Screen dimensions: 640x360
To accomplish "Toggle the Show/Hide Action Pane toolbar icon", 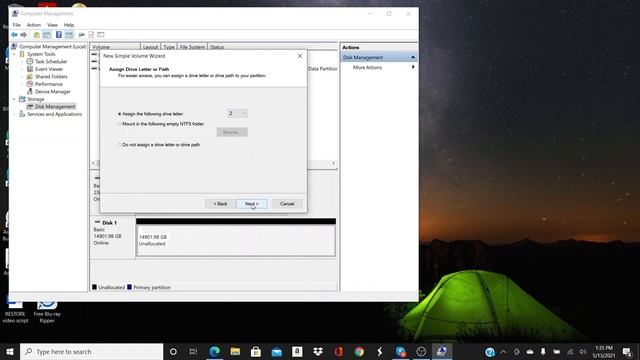I will (x=69, y=35).
